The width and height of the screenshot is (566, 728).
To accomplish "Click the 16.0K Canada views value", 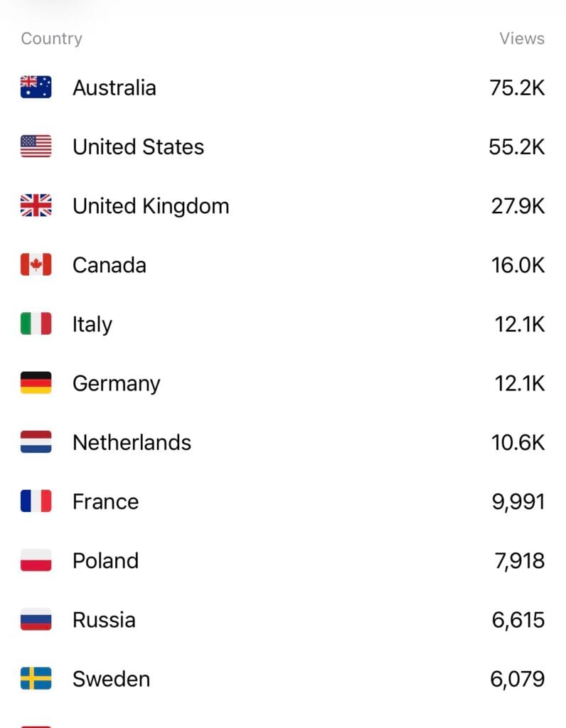I will click(518, 265).
